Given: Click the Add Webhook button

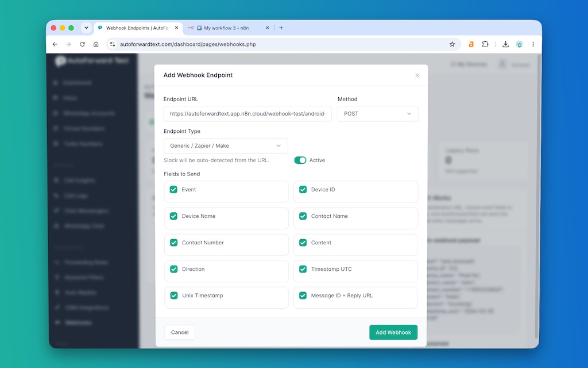Looking at the screenshot, I should point(393,332).
